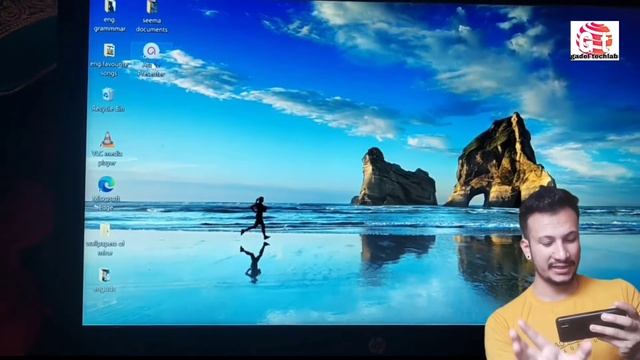Launch the Receiver app with circular pink icon
Screen dimensions: 640x360
point(151,51)
